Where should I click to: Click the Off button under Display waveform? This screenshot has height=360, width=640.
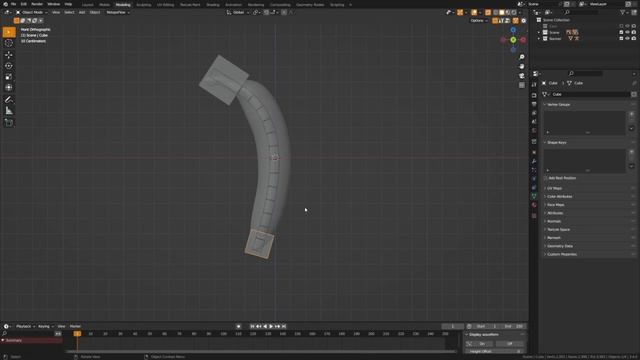[509, 344]
